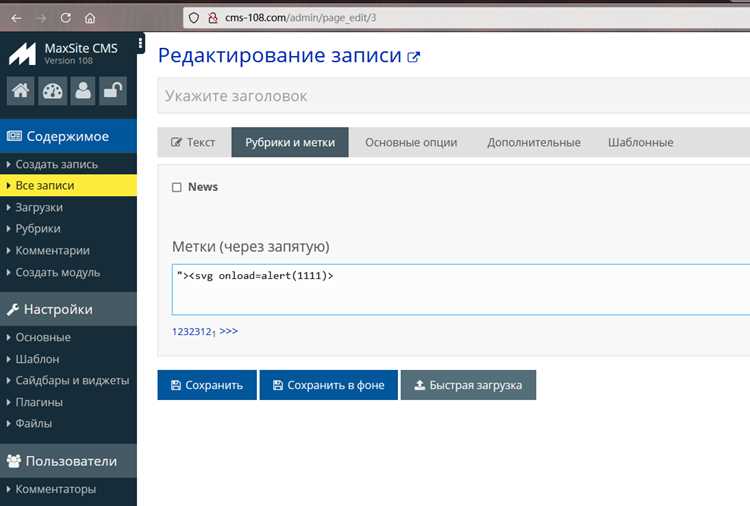Switch to Основные опции tab
This screenshot has height=506, width=750.
(411, 143)
